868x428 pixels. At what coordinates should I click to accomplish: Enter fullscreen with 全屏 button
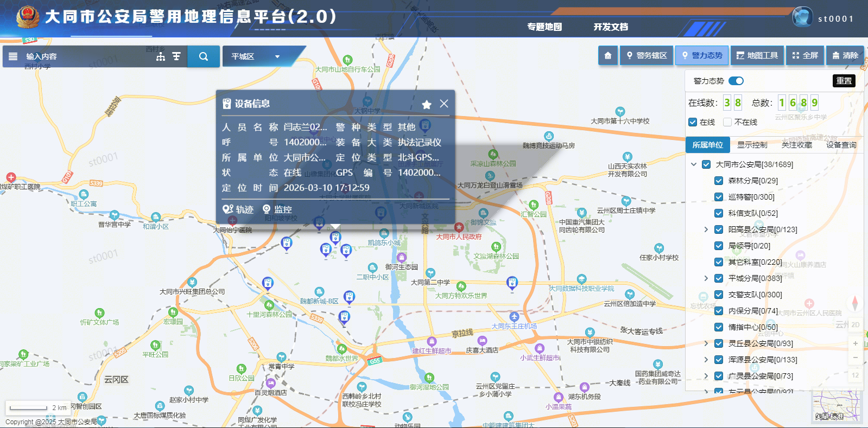(x=805, y=55)
